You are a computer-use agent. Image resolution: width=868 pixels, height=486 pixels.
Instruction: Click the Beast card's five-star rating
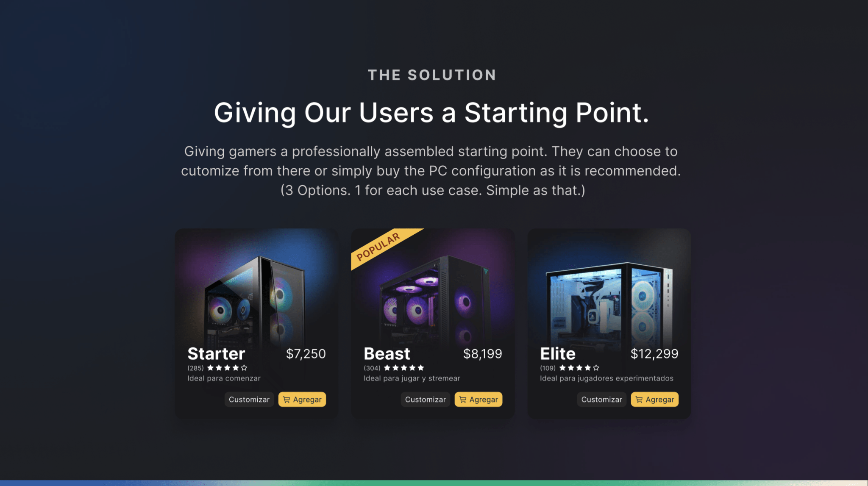(403, 368)
